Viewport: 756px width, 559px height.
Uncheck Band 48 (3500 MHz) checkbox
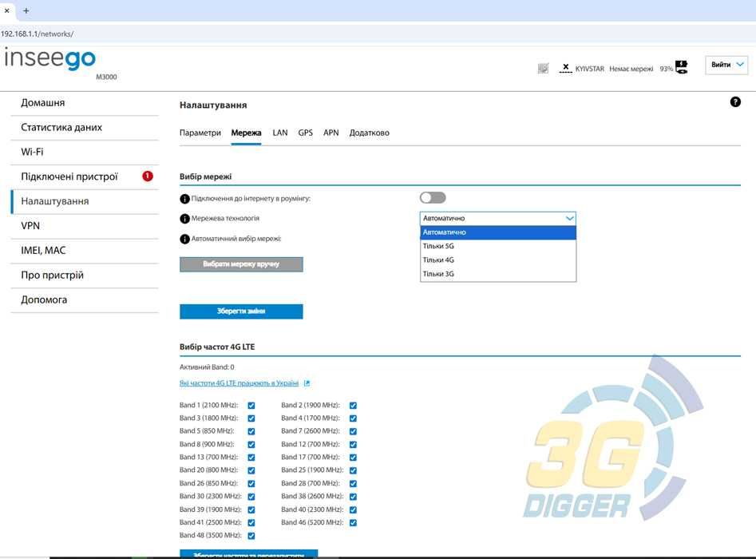point(251,536)
